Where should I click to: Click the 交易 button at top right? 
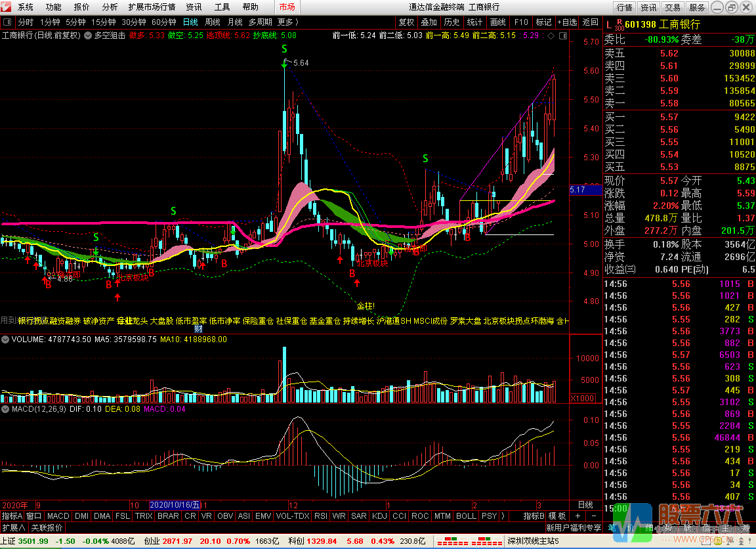tap(673, 7)
